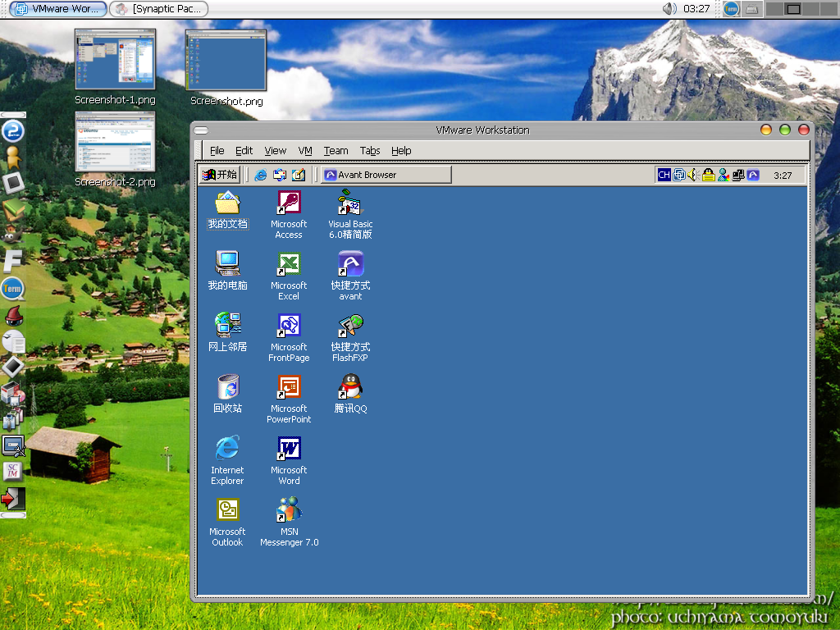This screenshot has width=840, height=630.
Task: Open the Tabs menu
Action: click(x=370, y=151)
